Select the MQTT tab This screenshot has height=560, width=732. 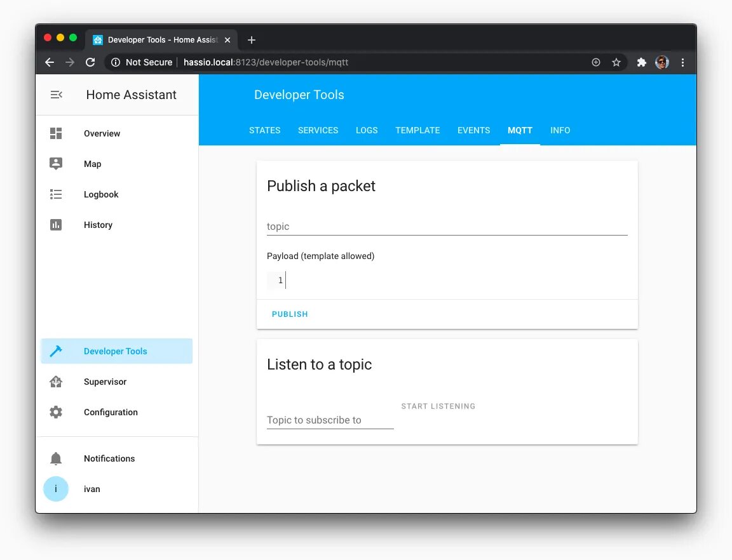pyautogui.click(x=520, y=130)
